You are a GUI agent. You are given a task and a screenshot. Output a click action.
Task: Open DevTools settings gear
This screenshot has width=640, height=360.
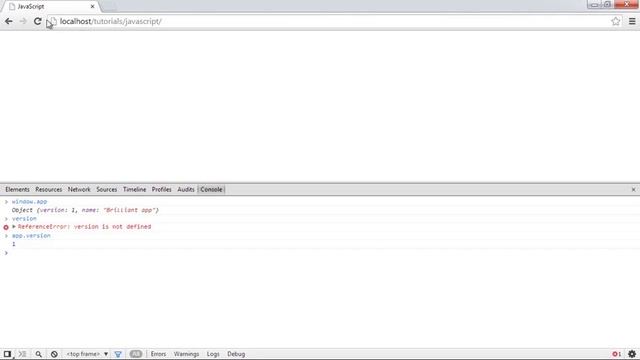click(x=632, y=354)
